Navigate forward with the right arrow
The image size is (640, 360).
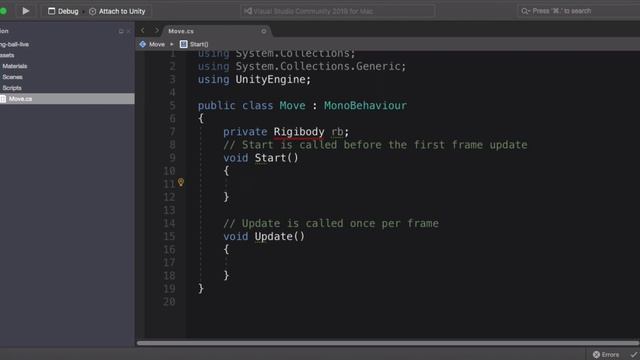point(156,31)
